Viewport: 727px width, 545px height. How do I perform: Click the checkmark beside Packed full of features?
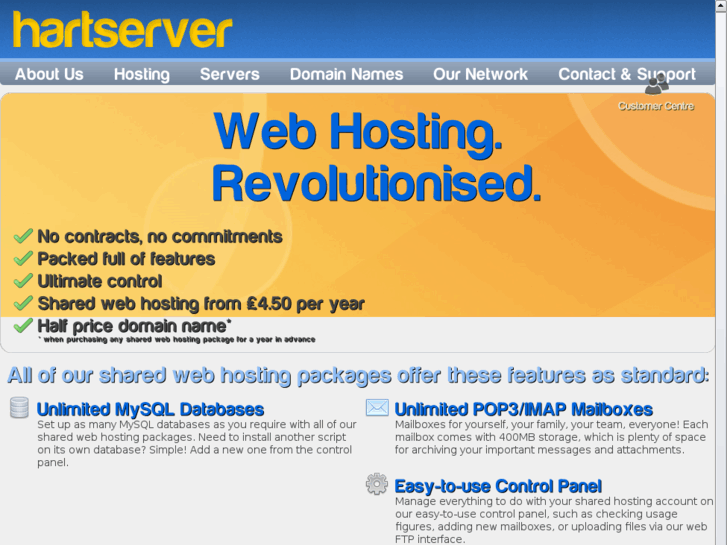click(23, 258)
